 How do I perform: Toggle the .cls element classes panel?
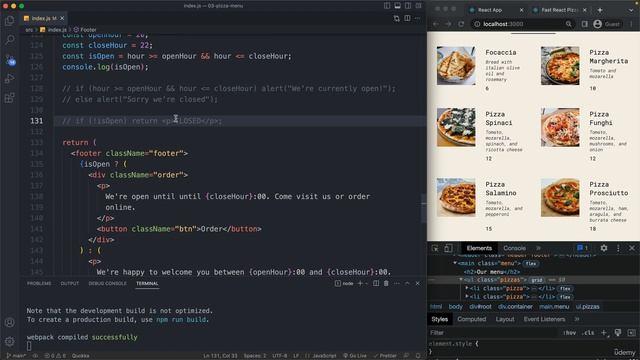pyautogui.click(x=588, y=333)
